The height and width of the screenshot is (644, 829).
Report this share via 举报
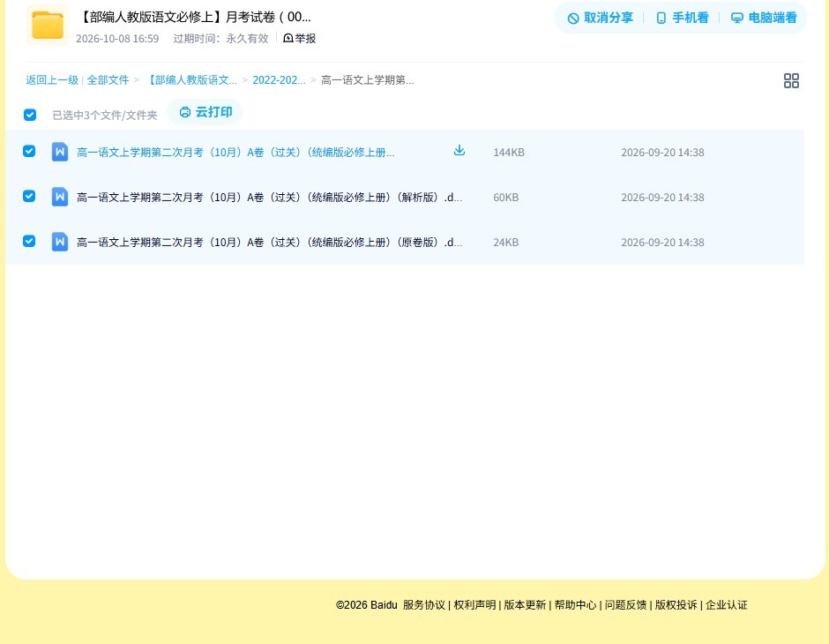tap(299, 38)
